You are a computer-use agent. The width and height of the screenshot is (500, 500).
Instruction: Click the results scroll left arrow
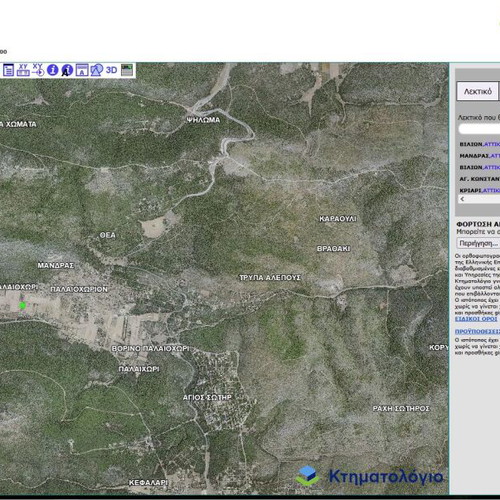coord(462,199)
